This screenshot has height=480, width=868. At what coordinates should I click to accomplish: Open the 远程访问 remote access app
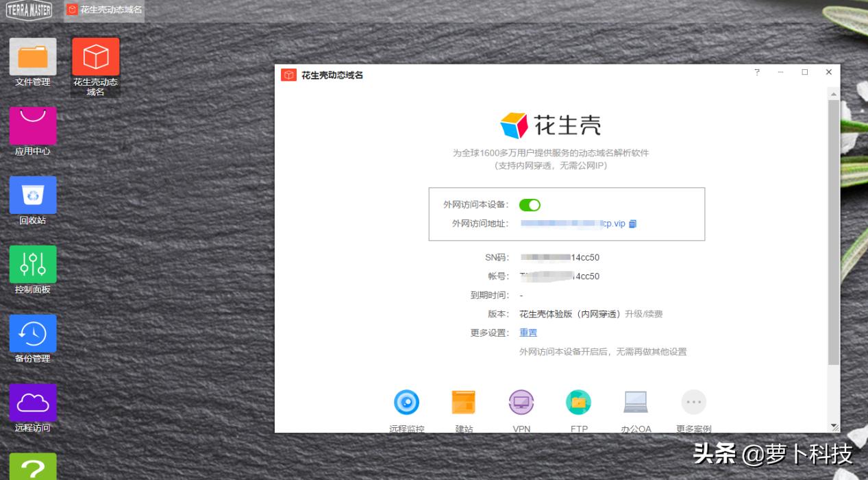point(32,401)
